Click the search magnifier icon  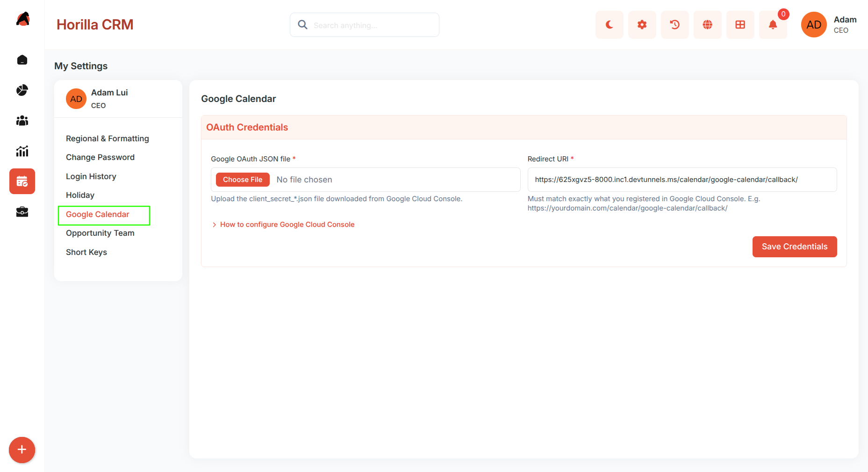303,25
